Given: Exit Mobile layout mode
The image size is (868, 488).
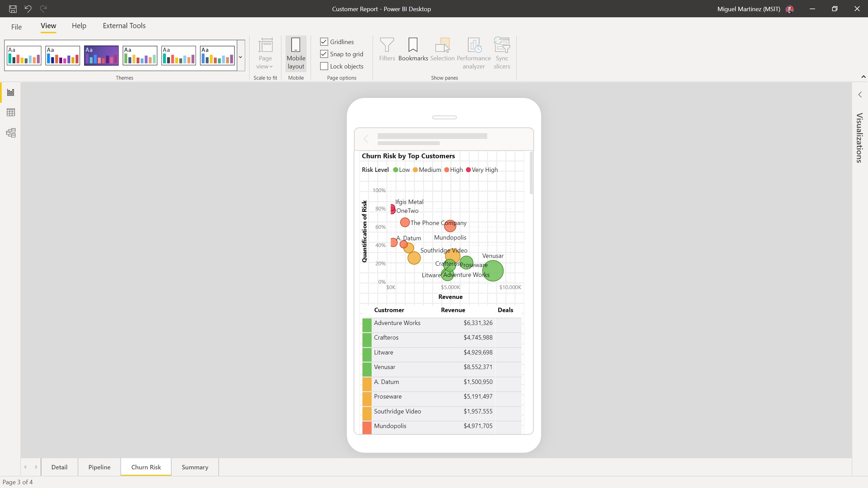Looking at the screenshot, I should click(296, 54).
